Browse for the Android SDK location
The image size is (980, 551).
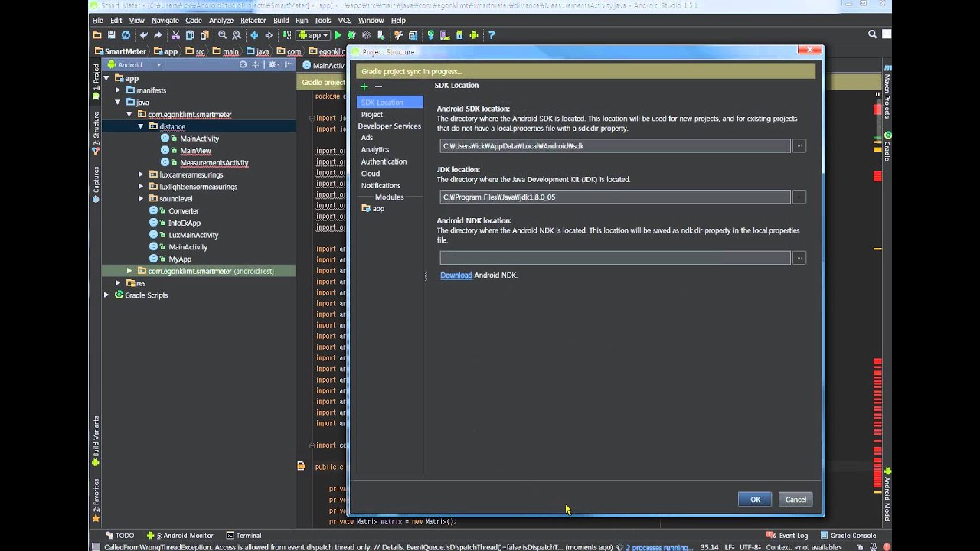799,145
